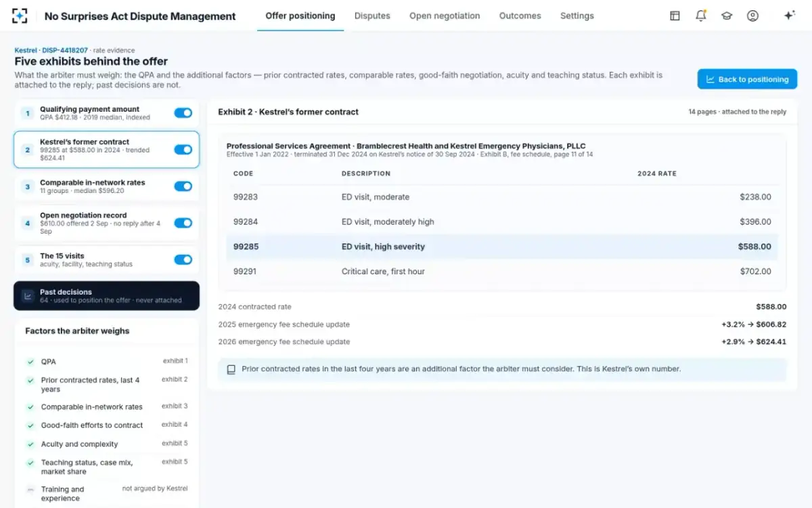Select the 99283 ED visit moderate row
812x508 pixels.
(502, 197)
